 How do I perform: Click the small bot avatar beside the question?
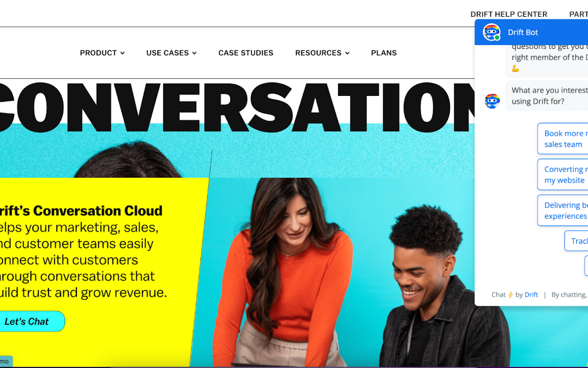pos(492,101)
